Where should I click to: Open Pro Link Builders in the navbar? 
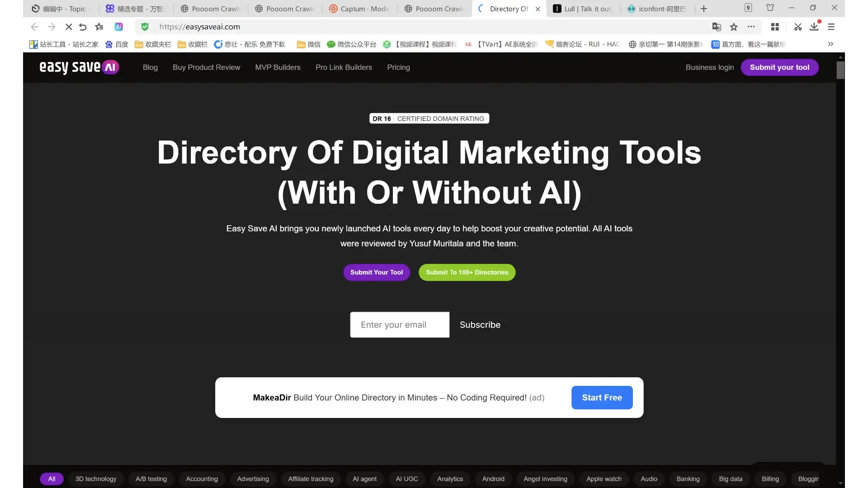tap(344, 67)
